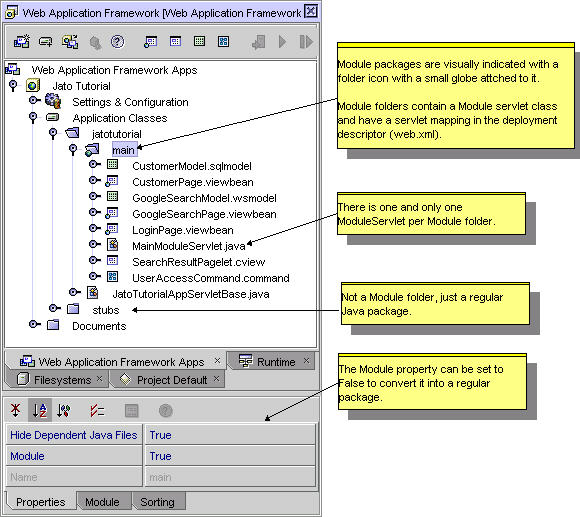Click the help question mark toolbar icon
The image size is (580, 517).
pos(118,41)
